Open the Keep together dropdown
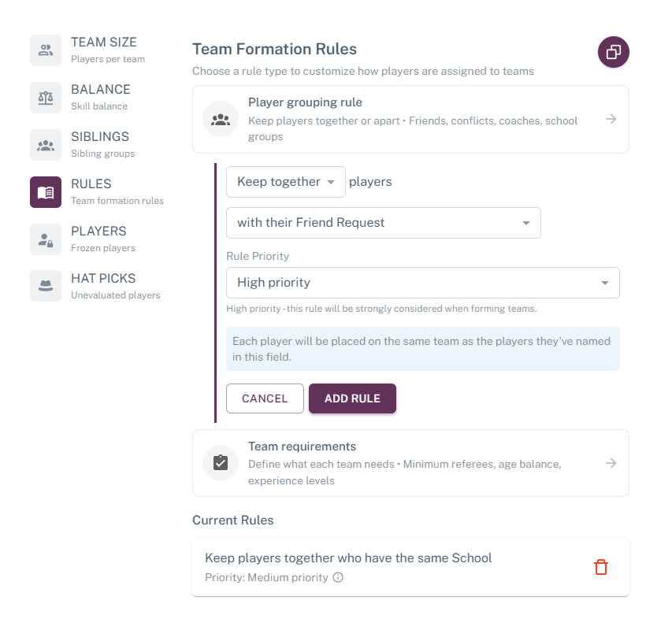The width and height of the screenshot is (672, 630). [285, 182]
